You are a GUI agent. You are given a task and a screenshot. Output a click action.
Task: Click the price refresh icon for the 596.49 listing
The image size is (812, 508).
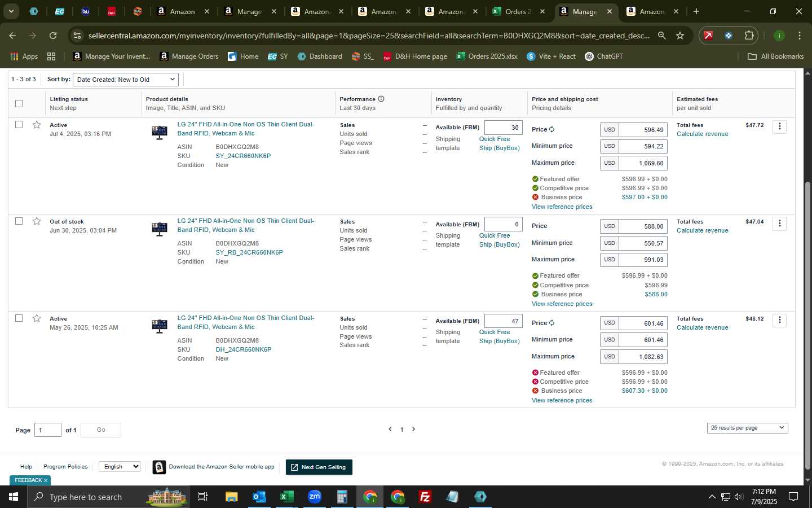click(x=552, y=129)
